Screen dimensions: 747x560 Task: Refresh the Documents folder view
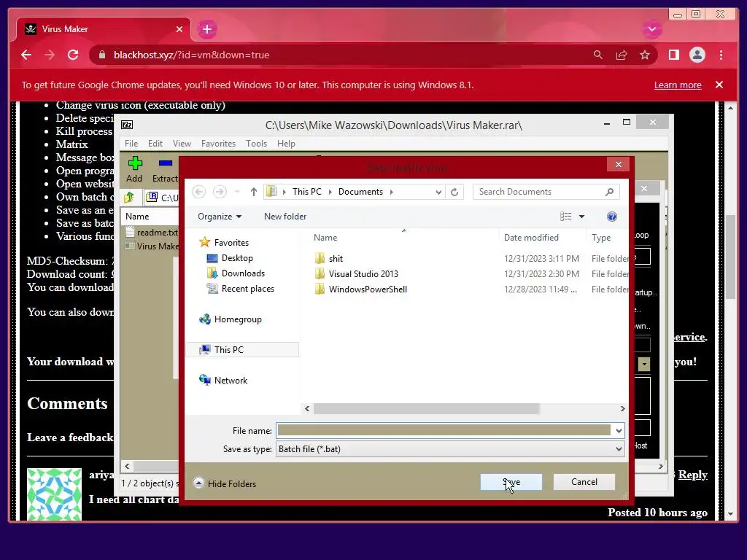[x=454, y=192]
